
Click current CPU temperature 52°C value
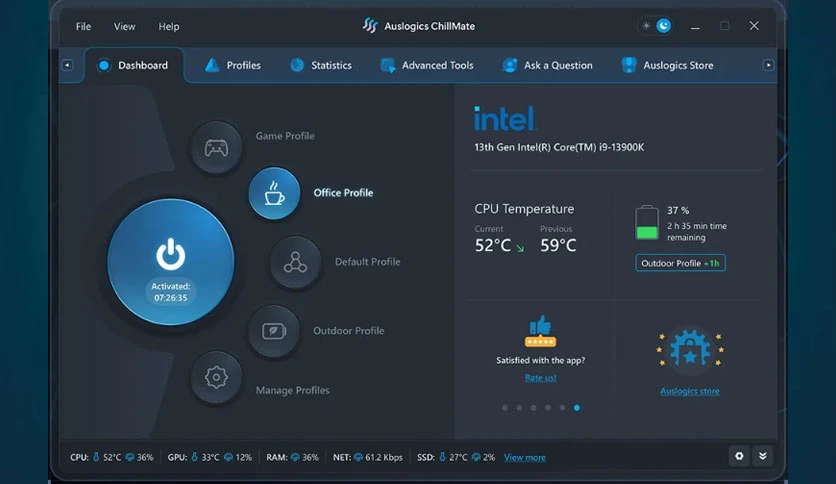pos(493,245)
